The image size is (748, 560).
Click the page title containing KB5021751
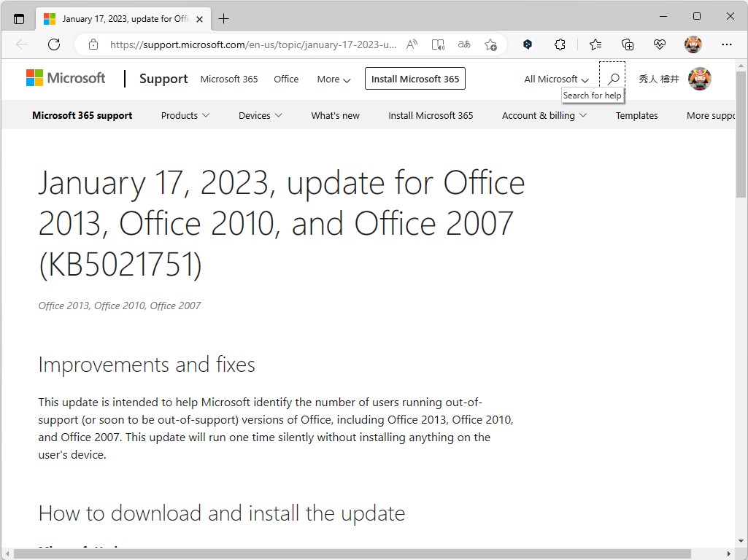[x=282, y=224]
